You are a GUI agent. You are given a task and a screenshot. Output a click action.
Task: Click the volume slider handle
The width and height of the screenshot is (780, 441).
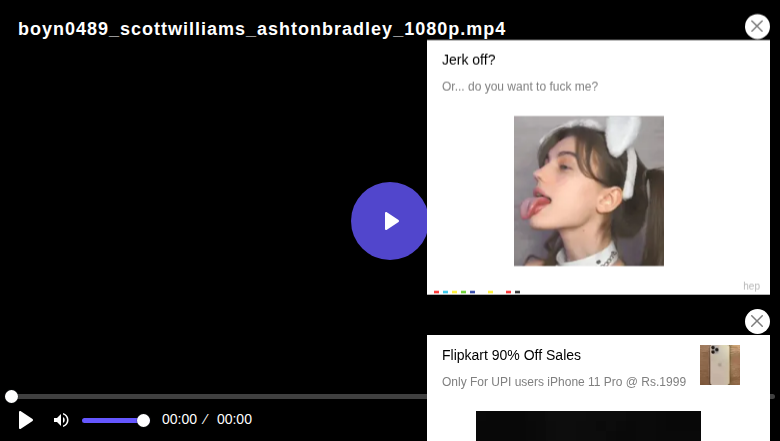pos(143,421)
